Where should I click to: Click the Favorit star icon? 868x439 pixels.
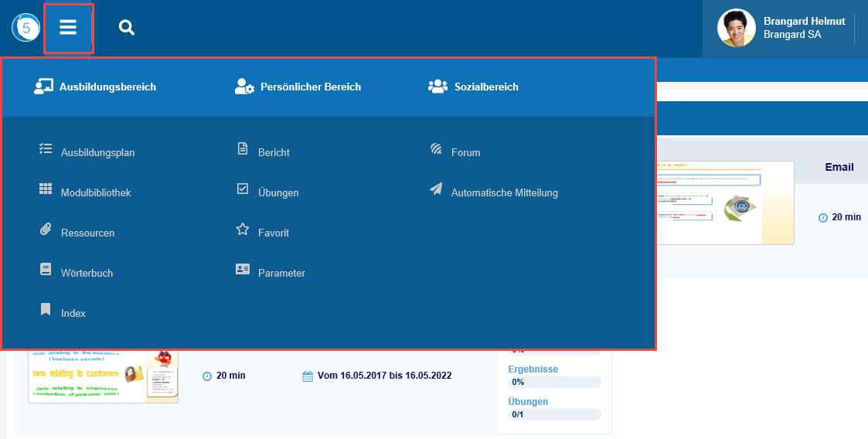pyautogui.click(x=243, y=230)
